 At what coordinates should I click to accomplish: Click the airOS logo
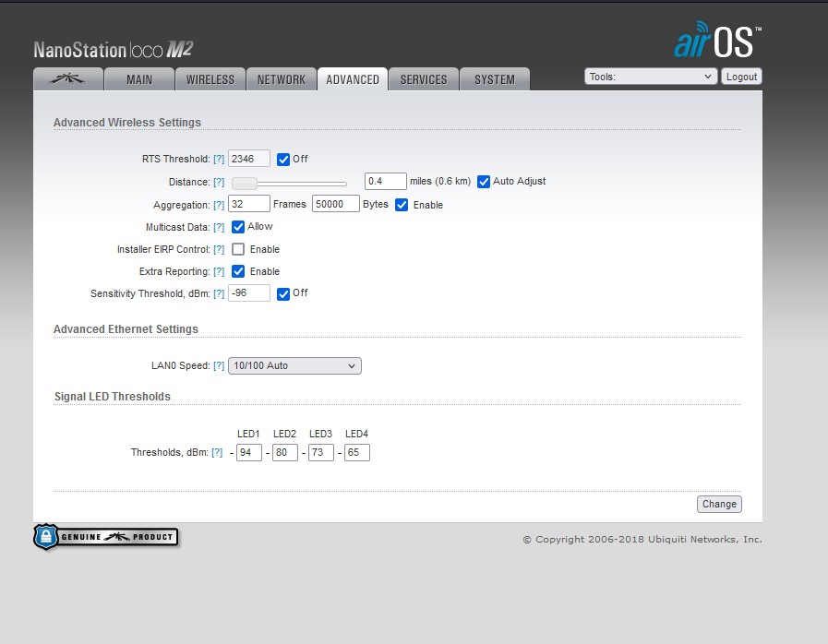pos(717,40)
